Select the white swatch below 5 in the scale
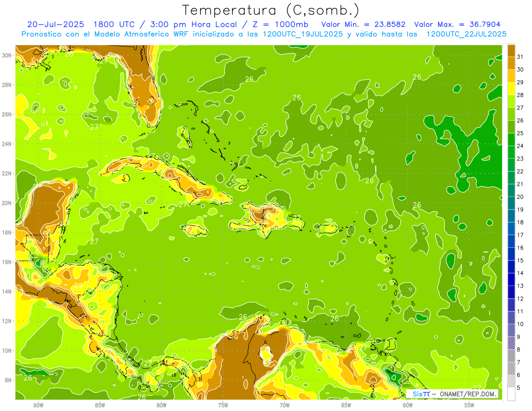 511,394
